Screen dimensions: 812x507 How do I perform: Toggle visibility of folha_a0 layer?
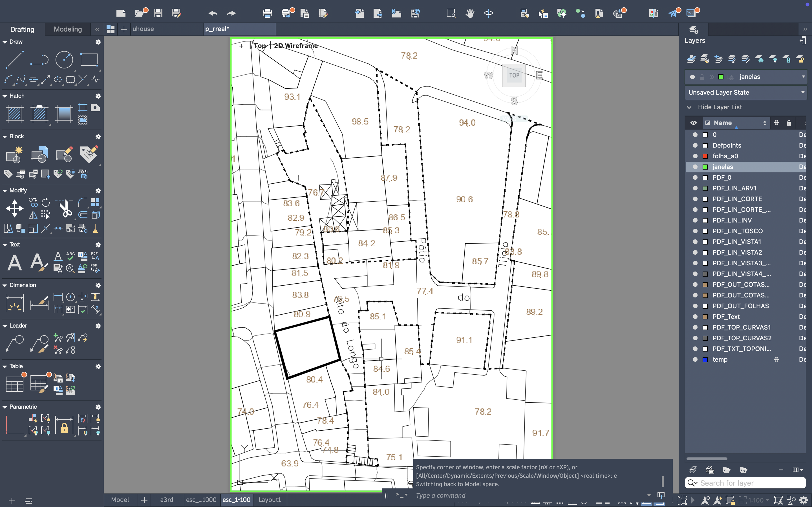[695, 156]
